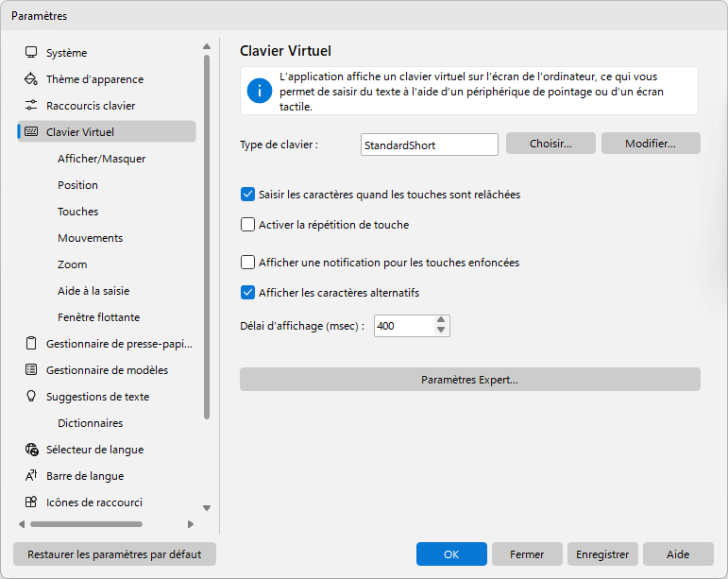Open Icônes de raccourci settings
This screenshot has width=728, height=579.
(x=107, y=502)
